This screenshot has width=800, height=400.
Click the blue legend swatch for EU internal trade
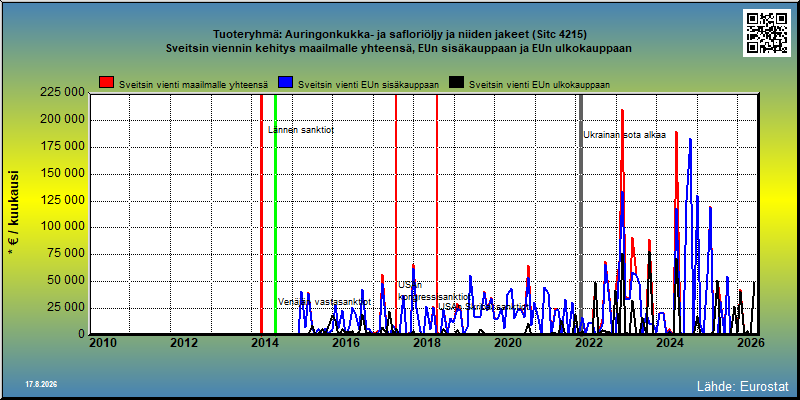coord(286,83)
